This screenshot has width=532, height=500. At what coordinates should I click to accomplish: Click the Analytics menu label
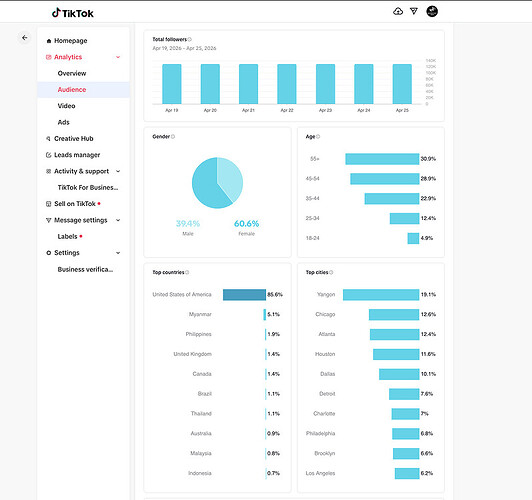(68, 57)
